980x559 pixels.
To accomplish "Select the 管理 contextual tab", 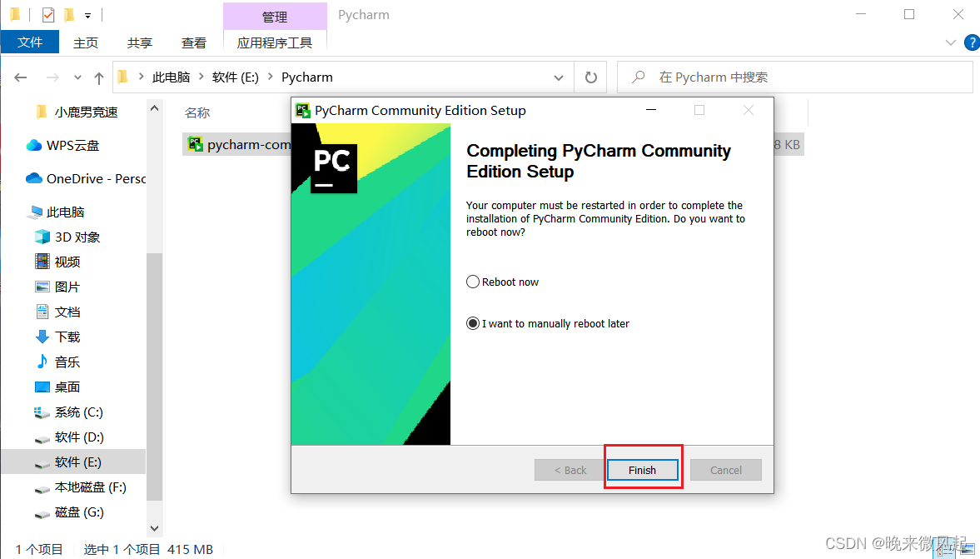I will point(275,17).
